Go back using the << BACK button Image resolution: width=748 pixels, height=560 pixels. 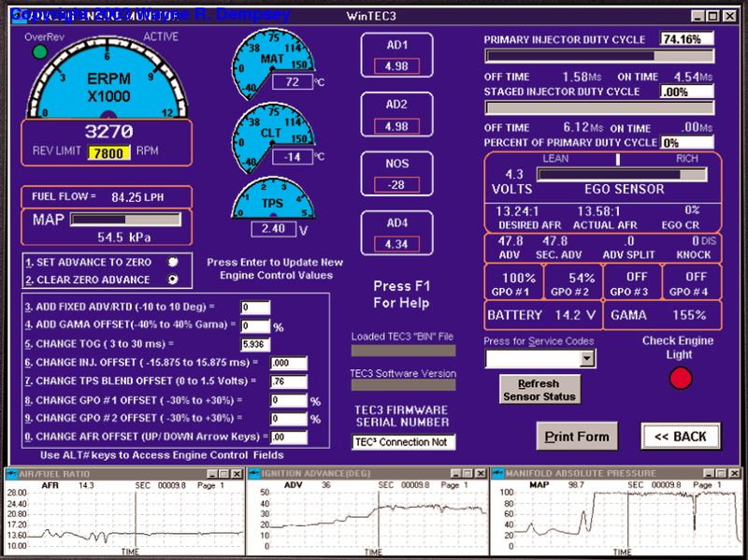(x=680, y=436)
